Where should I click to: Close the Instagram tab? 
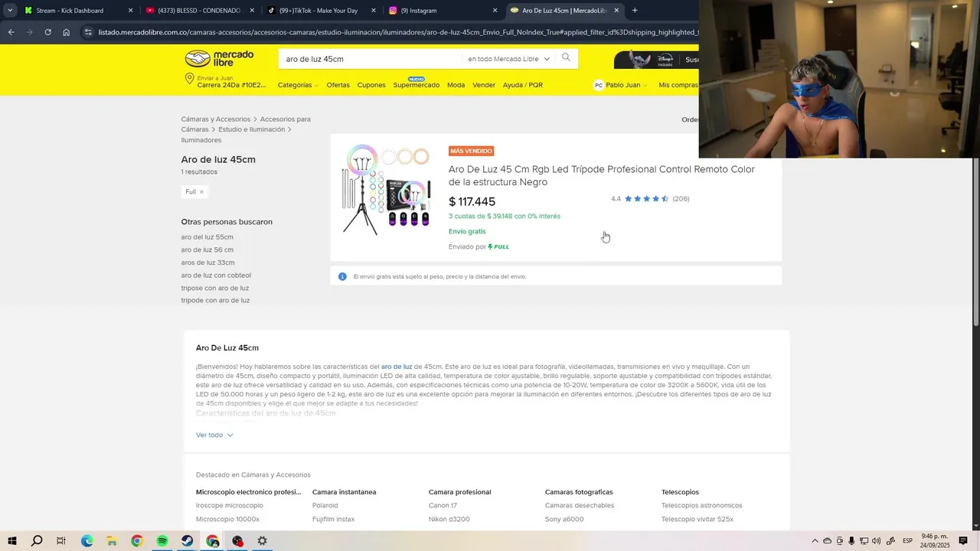pyautogui.click(x=495, y=11)
